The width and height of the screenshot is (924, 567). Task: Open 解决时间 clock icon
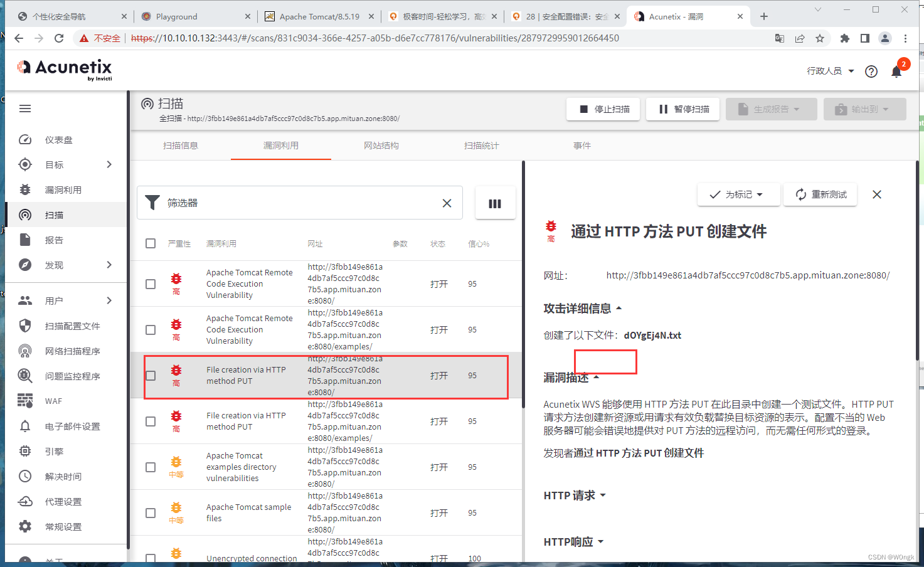point(25,476)
